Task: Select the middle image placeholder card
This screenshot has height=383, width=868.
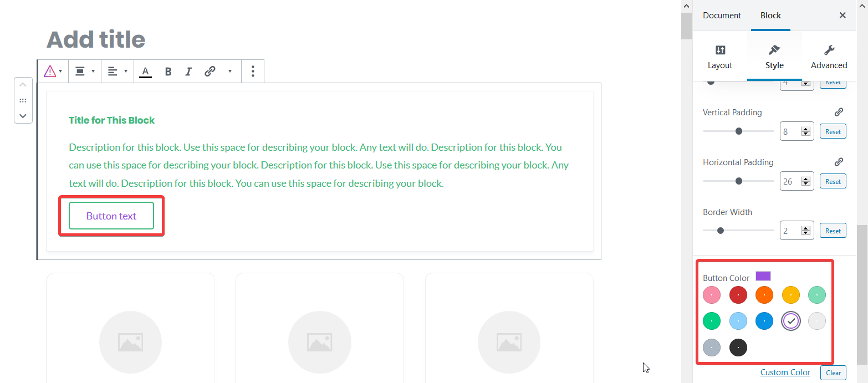Action: [x=320, y=328]
